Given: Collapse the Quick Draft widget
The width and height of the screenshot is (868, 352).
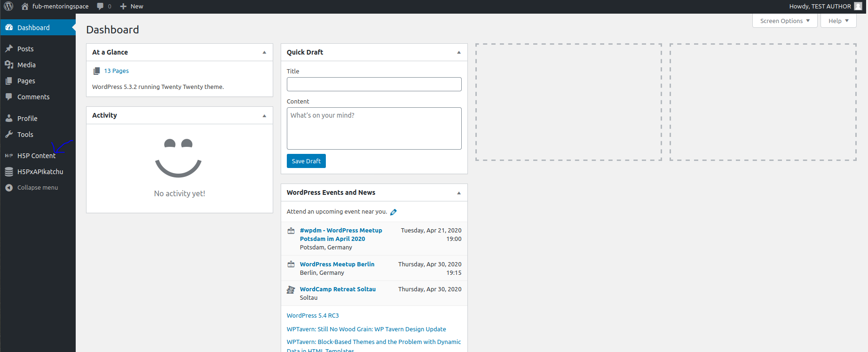Looking at the screenshot, I should (x=459, y=52).
